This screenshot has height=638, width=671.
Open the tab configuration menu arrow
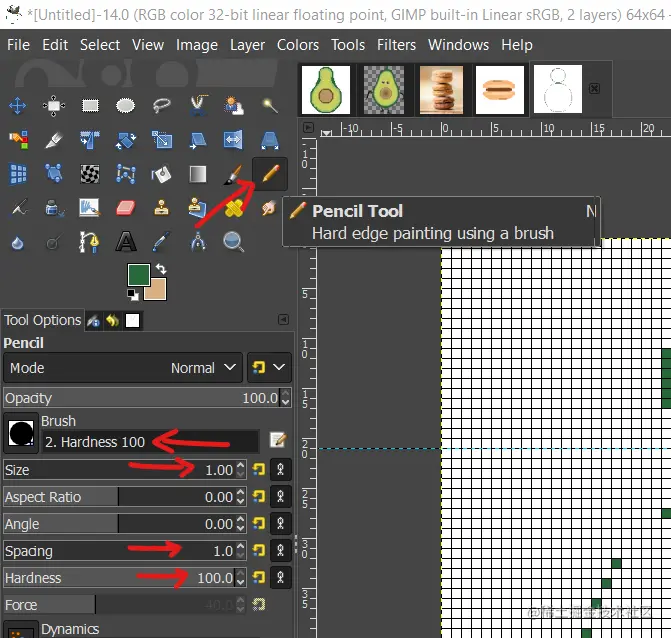[x=283, y=320]
